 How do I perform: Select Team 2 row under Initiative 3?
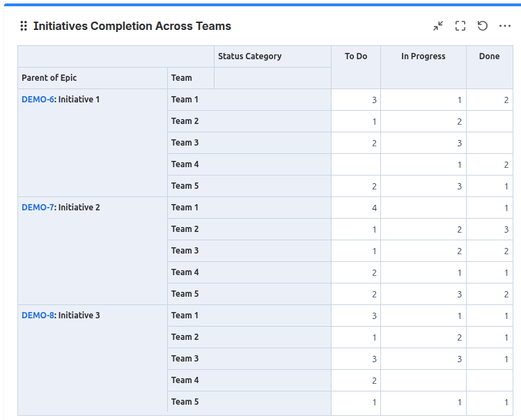coord(249,337)
